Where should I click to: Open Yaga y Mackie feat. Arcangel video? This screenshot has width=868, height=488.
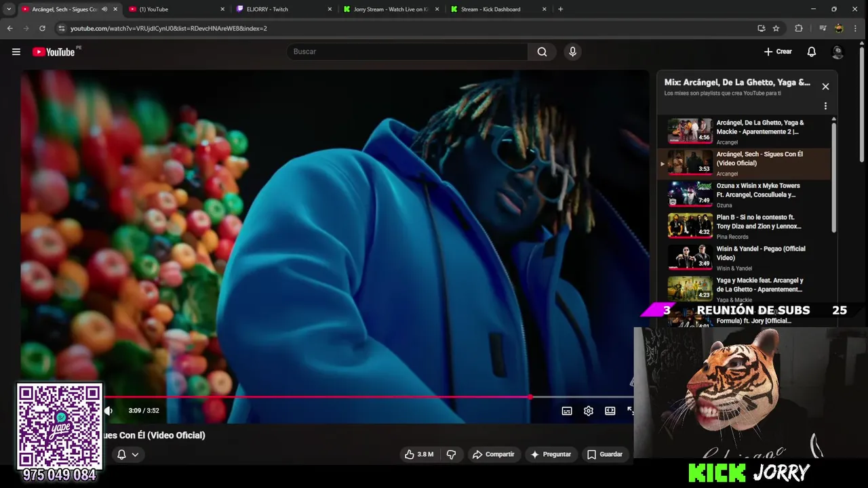pyautogui.click(x=744, y=289)
